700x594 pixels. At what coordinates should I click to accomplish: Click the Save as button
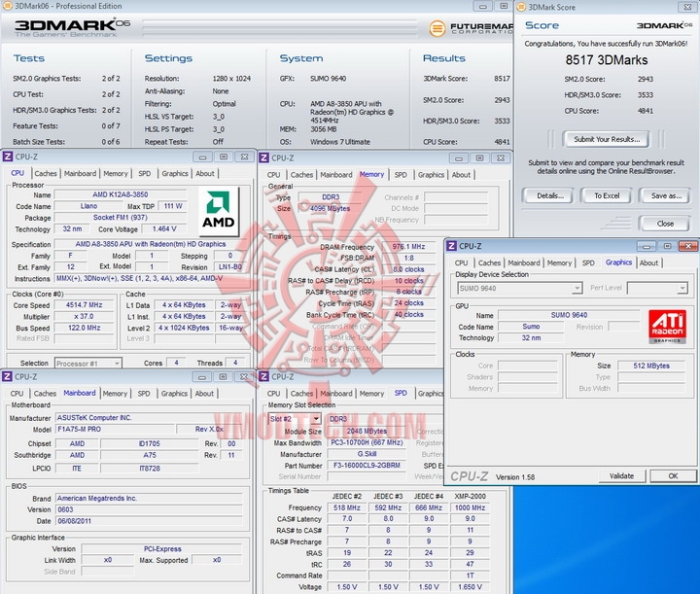click(x=665, y=195)
